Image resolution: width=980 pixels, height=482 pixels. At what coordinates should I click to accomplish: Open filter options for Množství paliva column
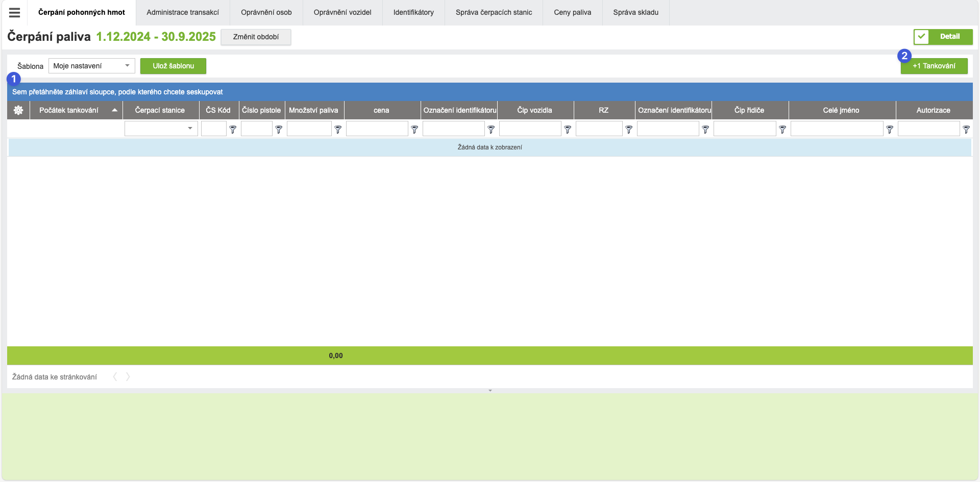pos(338,130)
